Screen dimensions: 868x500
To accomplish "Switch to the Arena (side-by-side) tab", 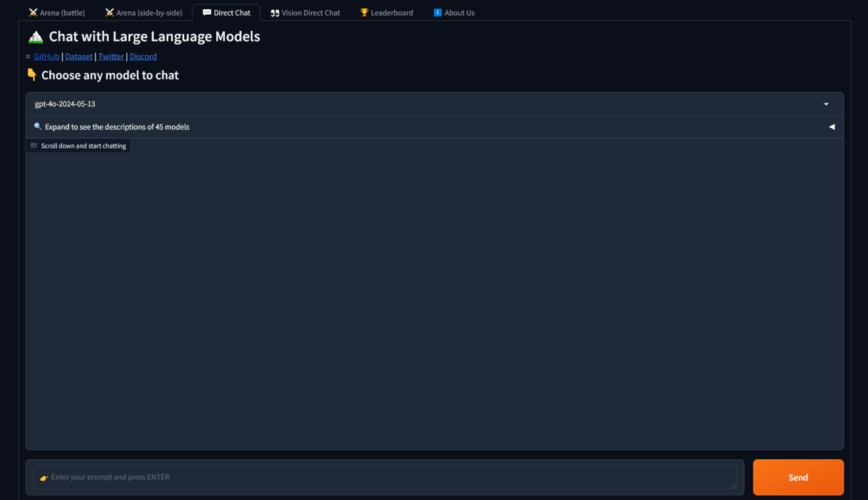I will pos(143,12).
